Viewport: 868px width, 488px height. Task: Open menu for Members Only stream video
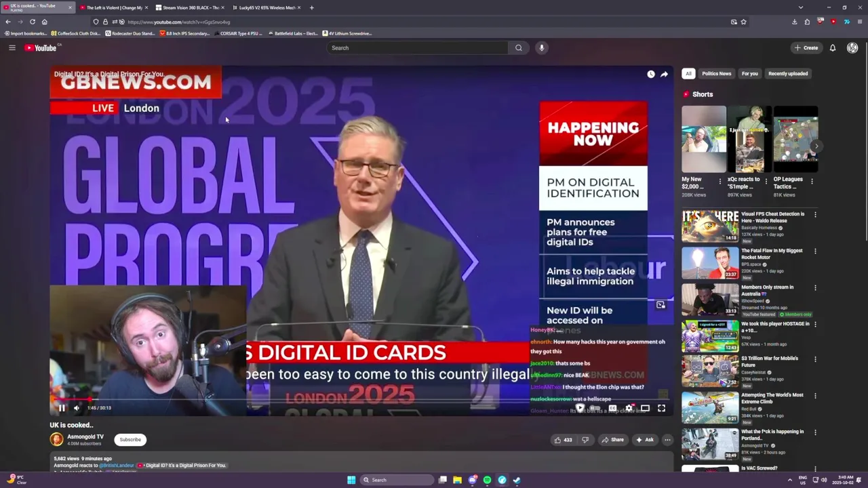pyautogui.click(x=815, y=288)
